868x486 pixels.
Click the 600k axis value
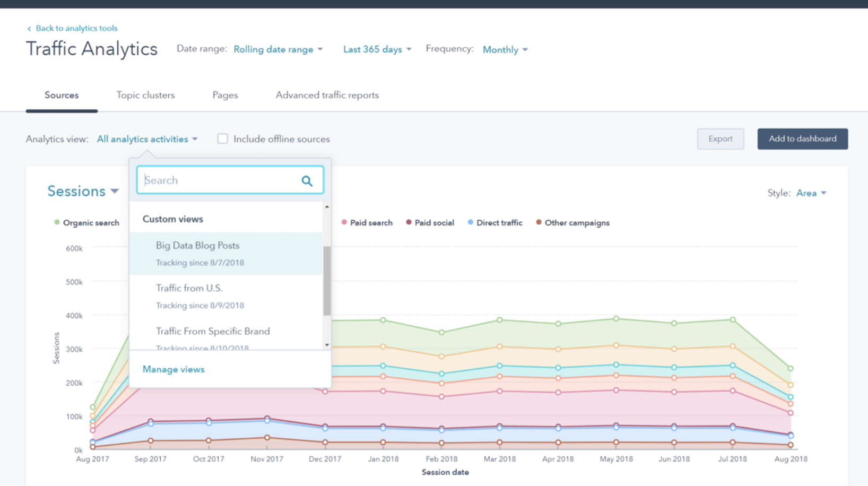(x=74, y=248)
